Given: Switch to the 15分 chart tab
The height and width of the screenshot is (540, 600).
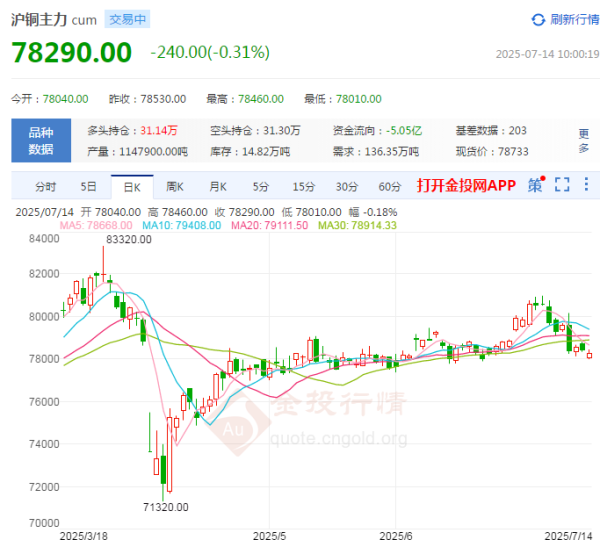Looking at the screenshot, I should coord(304,187).
